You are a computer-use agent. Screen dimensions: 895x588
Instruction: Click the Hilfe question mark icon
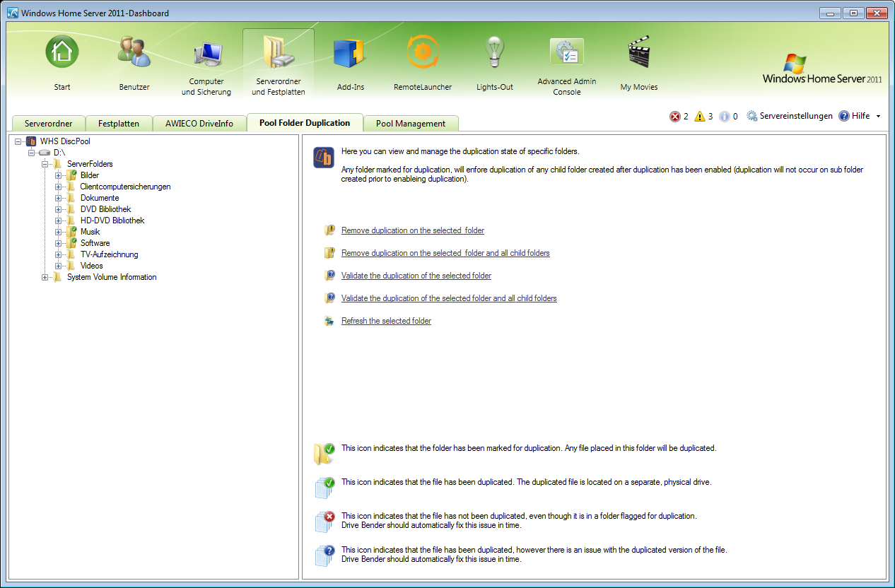coord(844,116)
